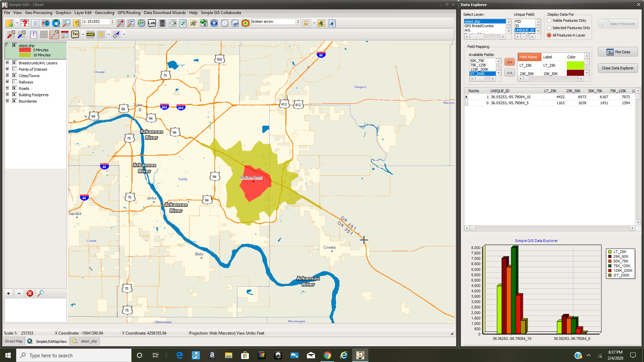
Task: Select the Lab labeling tool
Action: point(152,23)
